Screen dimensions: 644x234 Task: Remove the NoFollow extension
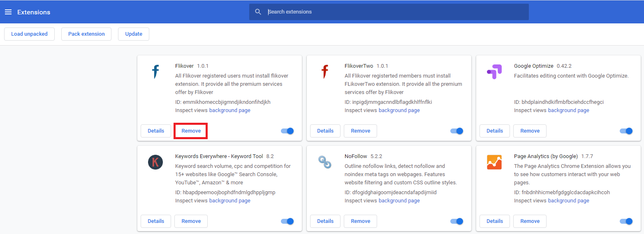[361, 221]
